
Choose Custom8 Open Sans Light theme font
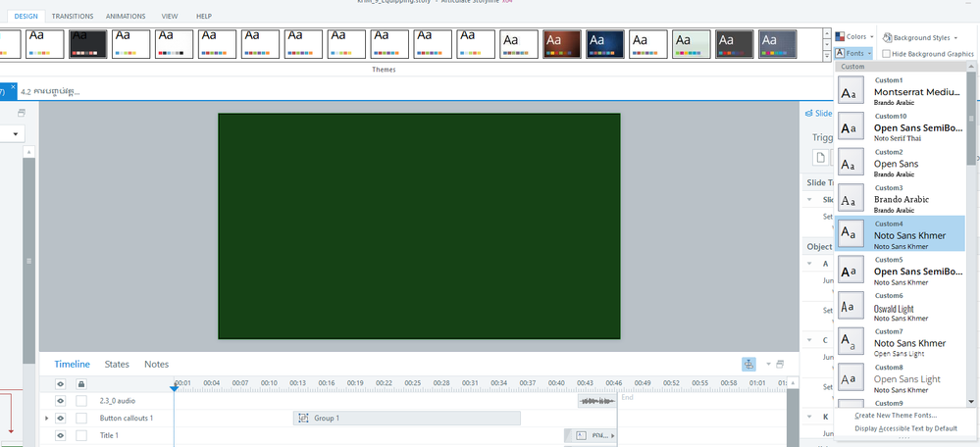(900, 377)
